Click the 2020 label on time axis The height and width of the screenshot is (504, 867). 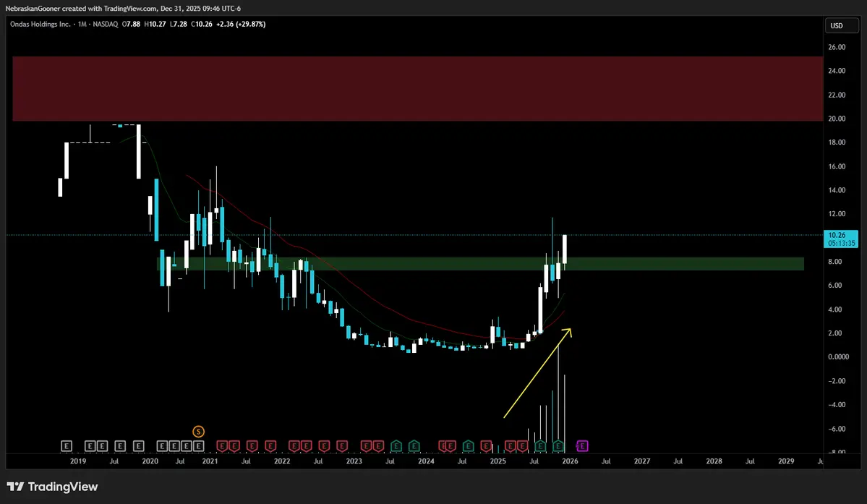click(x=150, y=461)
